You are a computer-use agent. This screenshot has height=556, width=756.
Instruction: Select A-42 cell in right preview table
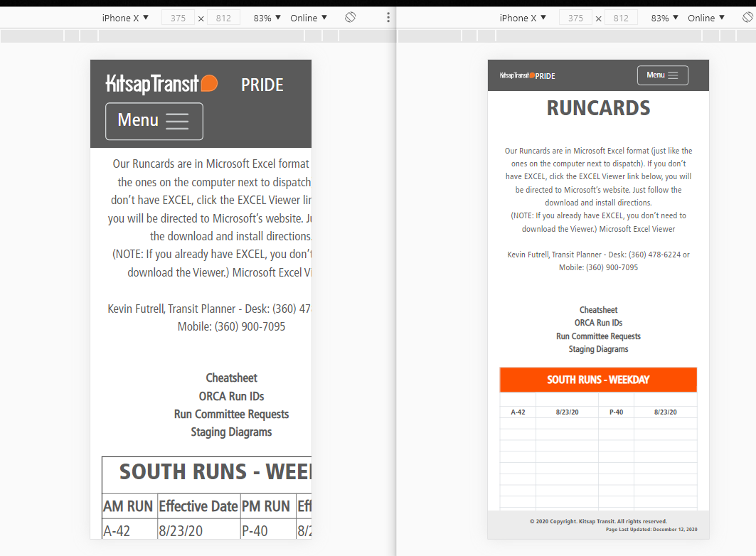(518, 412)
